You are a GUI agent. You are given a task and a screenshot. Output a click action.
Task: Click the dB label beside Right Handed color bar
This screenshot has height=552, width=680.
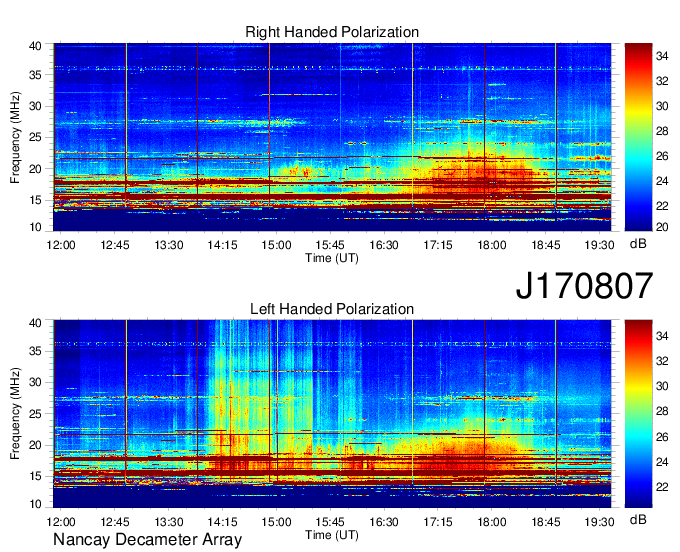coord(638,244)
